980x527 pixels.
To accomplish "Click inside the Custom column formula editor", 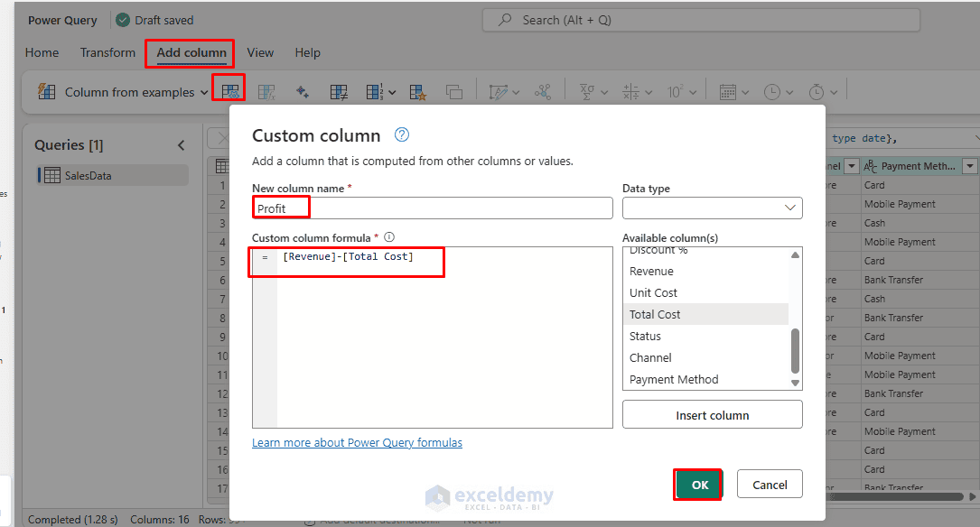I will coord(444,337).
